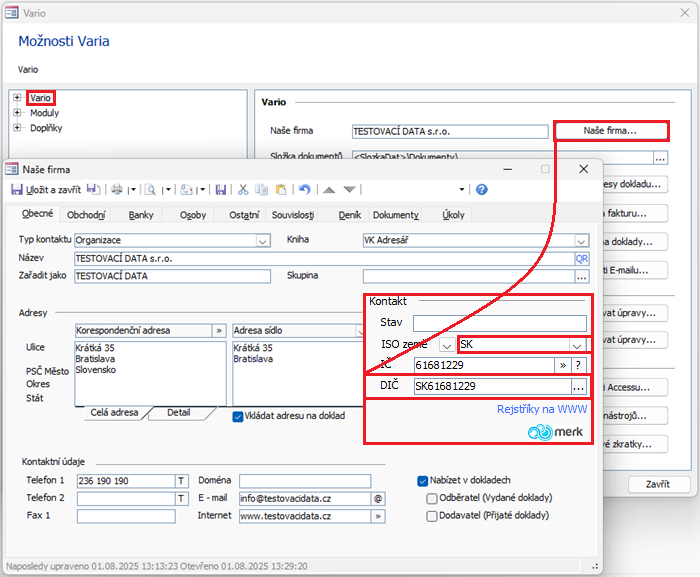
Task: Click the ellipsis button beside Složka dokumentů
Action: 660,158
